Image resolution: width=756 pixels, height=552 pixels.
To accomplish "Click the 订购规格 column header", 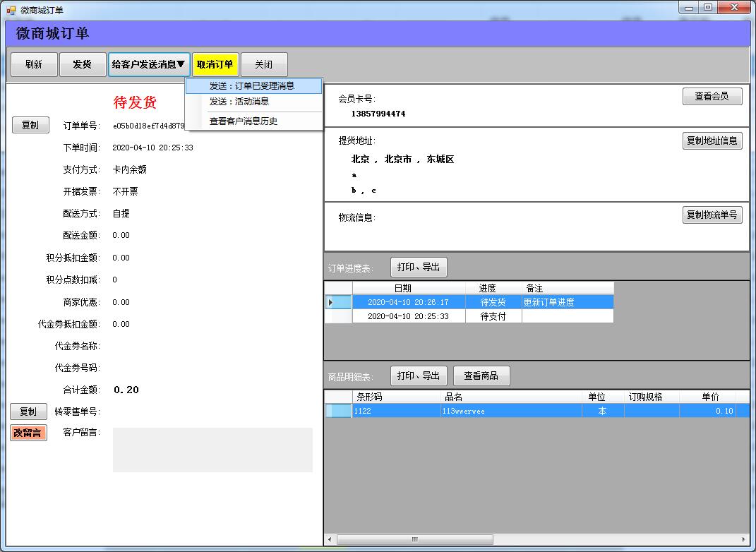I will click(x=652, y=397).
